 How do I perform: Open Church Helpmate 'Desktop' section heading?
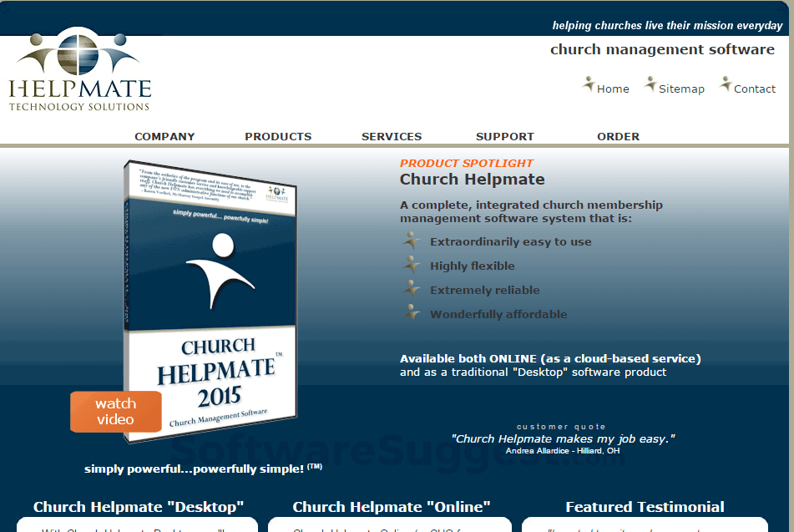click(138, 506)
